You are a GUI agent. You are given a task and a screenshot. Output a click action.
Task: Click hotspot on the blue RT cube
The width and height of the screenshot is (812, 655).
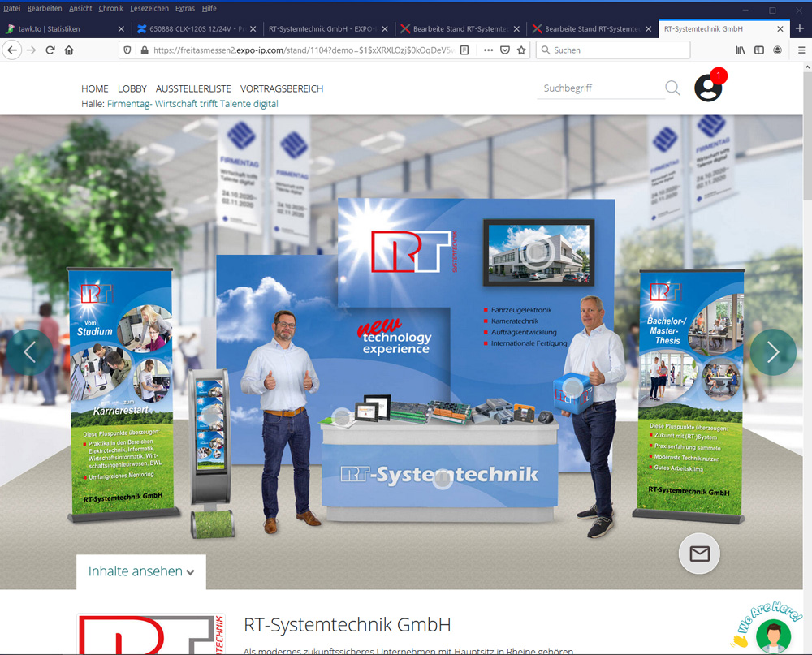pyautogui.click(x=572, y=387)
